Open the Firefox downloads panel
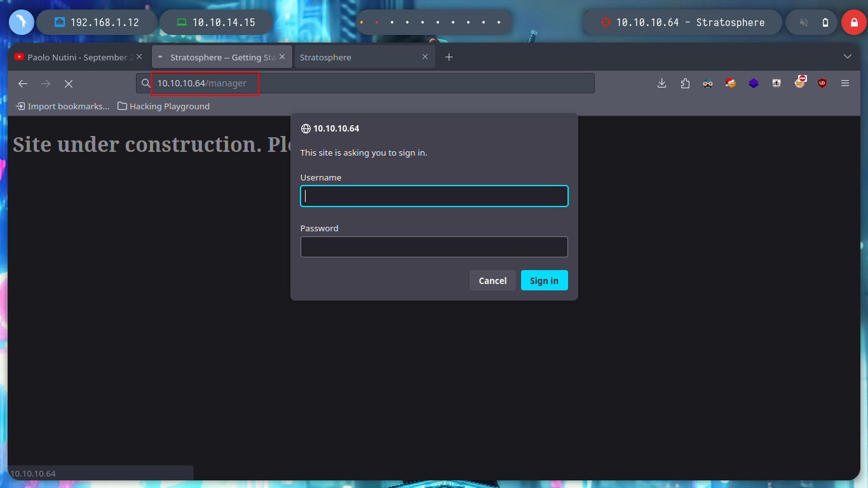The width and height of the screenshot is (868, 488). tap(661, 83)
